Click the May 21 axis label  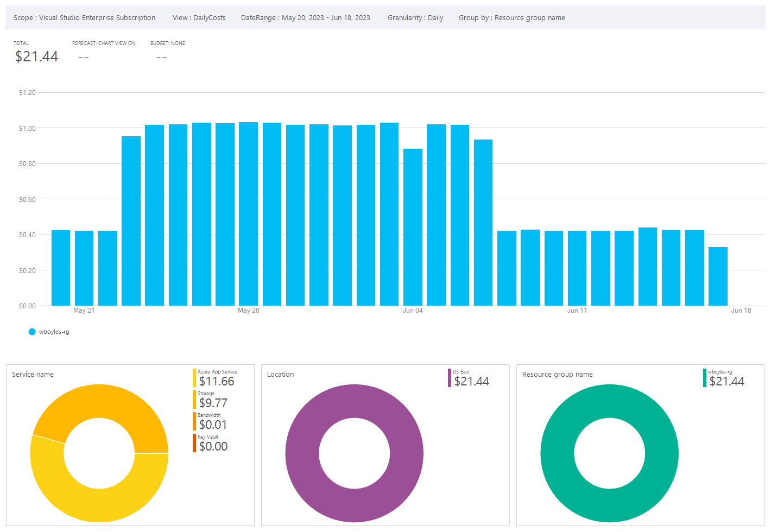[x=84, y=311]
